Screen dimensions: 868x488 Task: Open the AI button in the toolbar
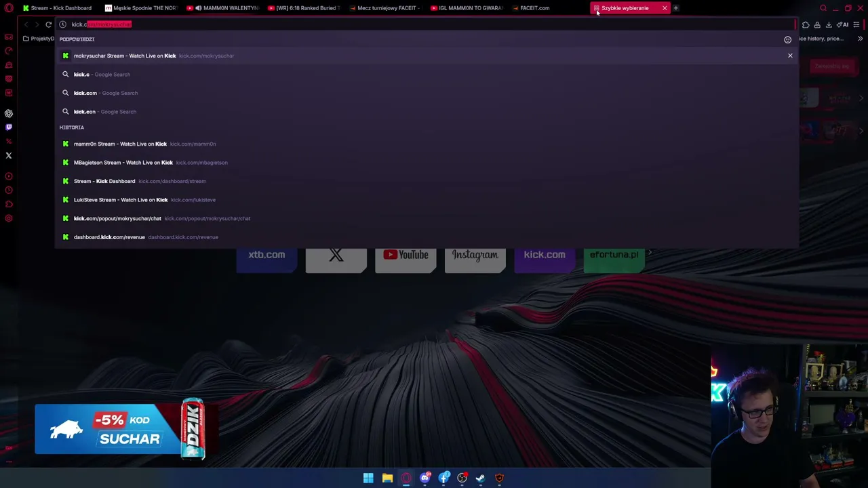(843, 24)
